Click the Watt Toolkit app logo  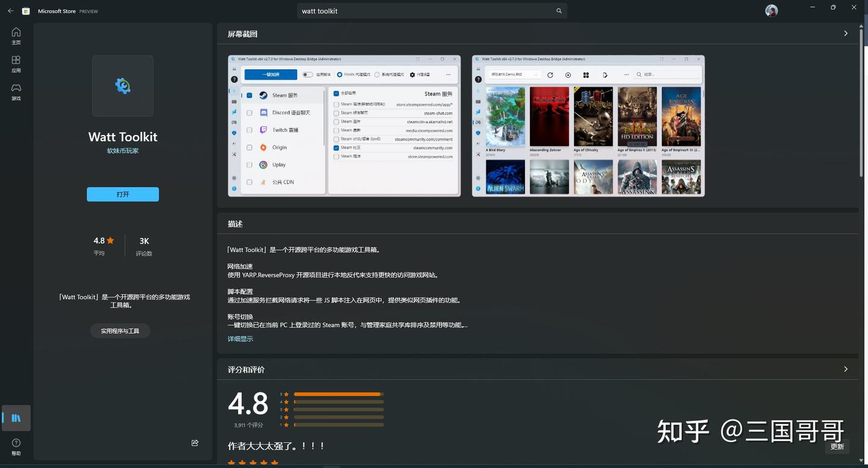tap(123, 86)
